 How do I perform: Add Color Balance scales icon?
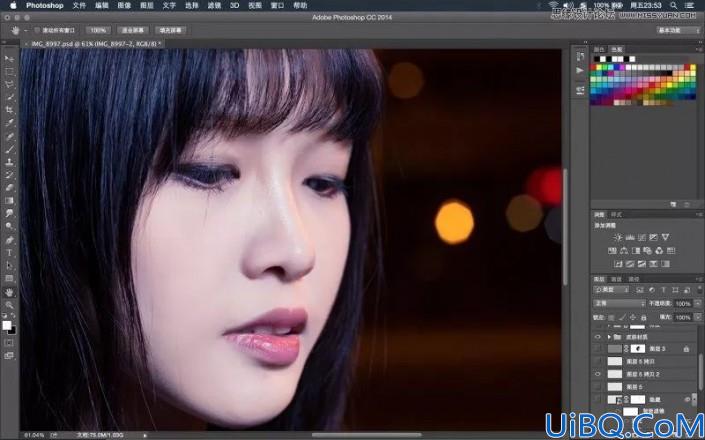pos(624,250)
